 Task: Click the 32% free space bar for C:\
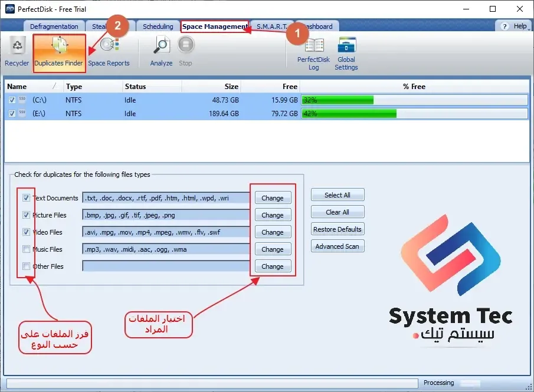tap(414, 100)
